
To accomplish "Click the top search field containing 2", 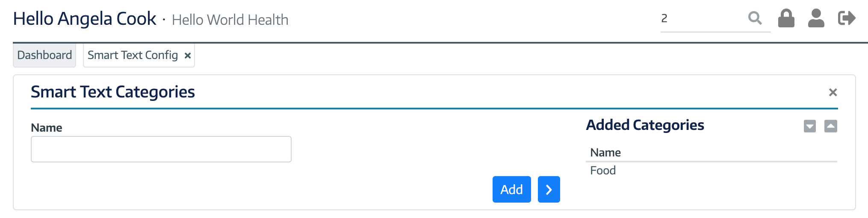I will point(703,19).
